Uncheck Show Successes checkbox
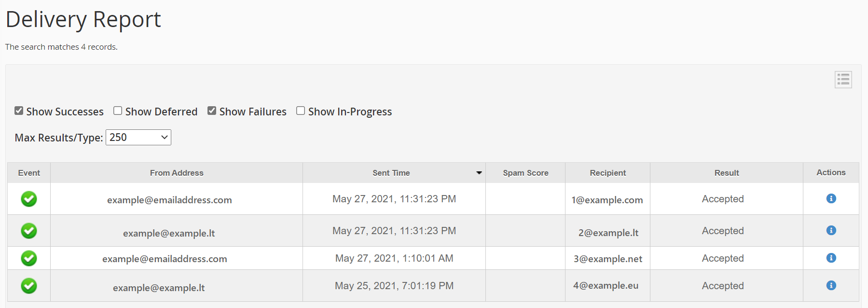The width and height of the screenshot is (868, 308). click(x=19, y=111)
